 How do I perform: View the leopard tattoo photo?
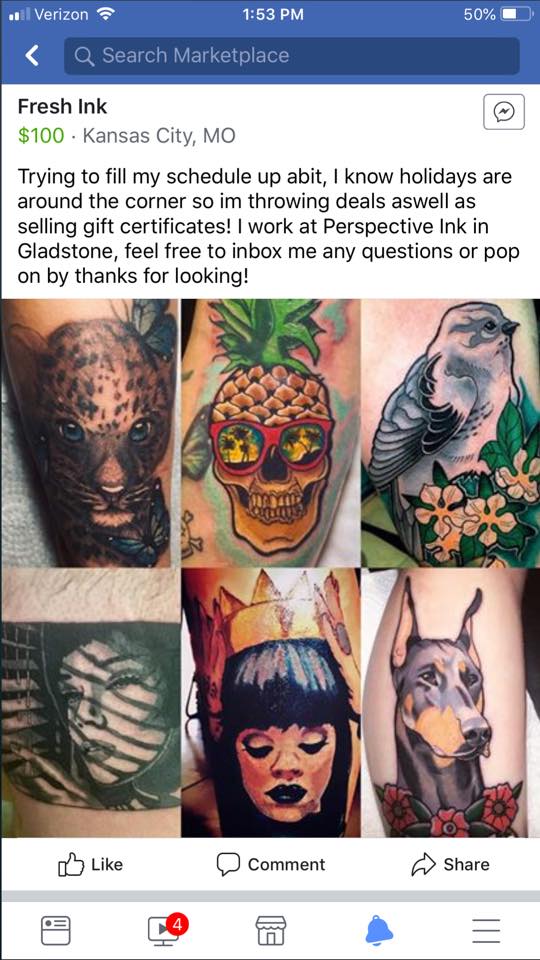(89, 432)
